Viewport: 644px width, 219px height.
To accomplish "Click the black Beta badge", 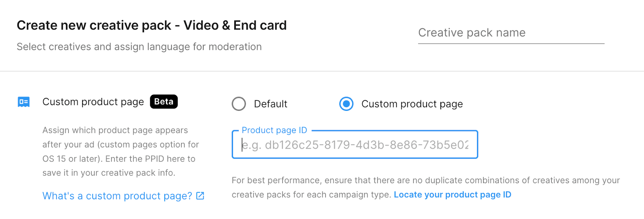I will pos(164,102).
